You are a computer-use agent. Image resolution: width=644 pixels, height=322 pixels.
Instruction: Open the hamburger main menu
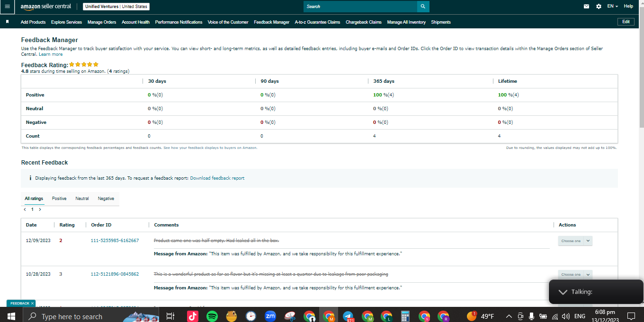pos(7,7)
